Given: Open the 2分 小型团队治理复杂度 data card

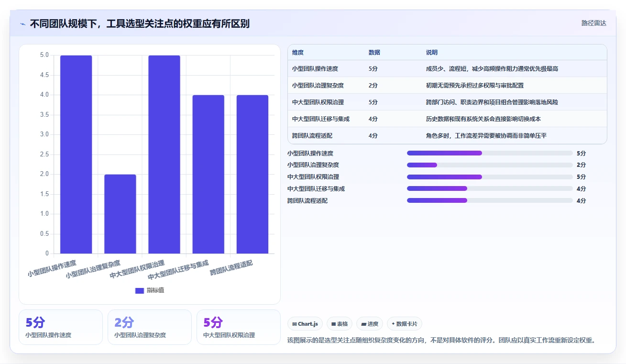Looking at the screenshot, I should [150, 327].
